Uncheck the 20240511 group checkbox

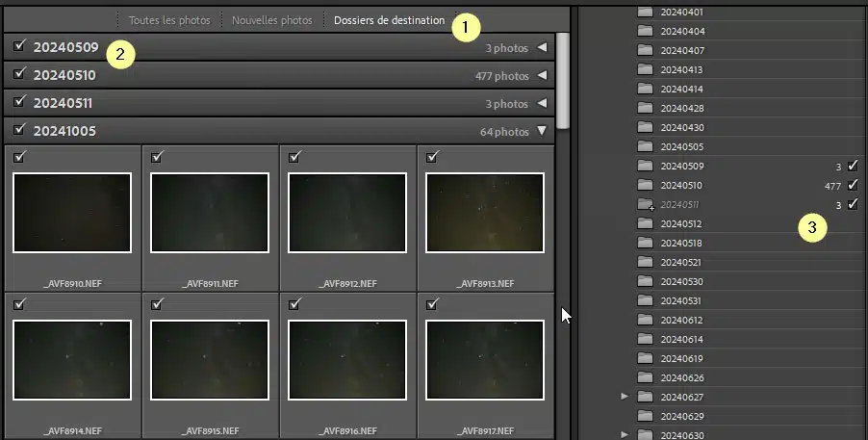19,101
